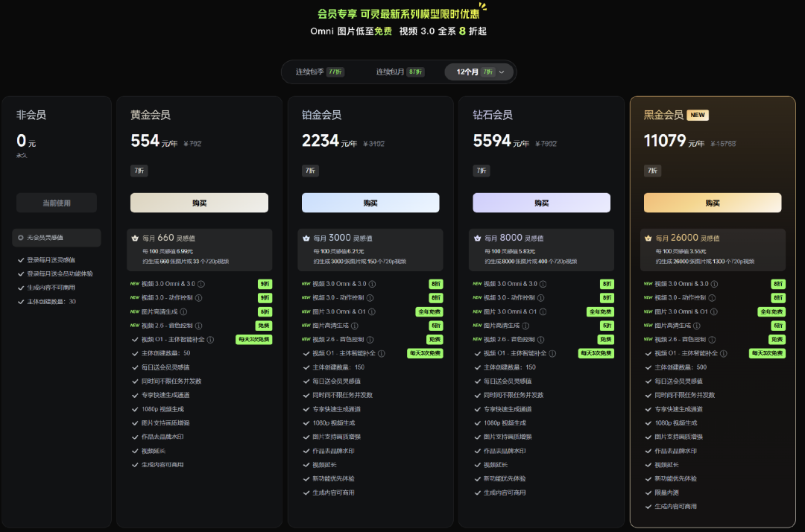Viewport: 805px width, 532px height.
Task: Purchase 黑金会员 using the golden 购买 button
Action: (712, 203)
